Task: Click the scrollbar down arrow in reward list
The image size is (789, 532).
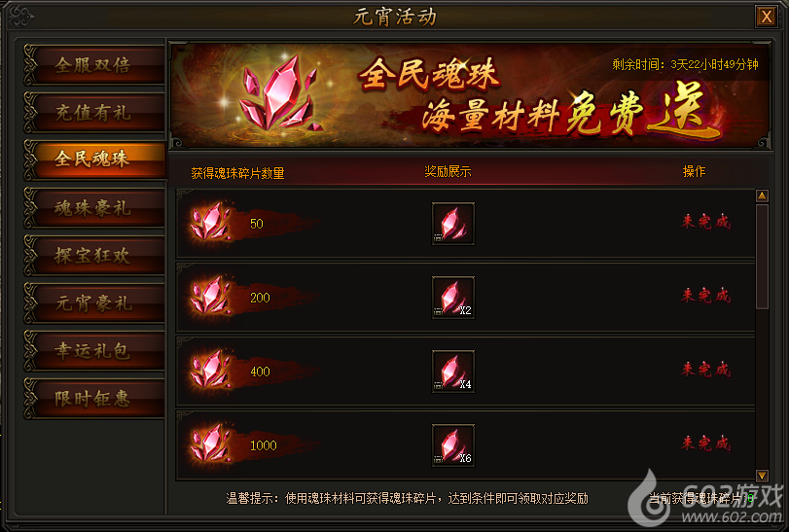Action: 762,476
